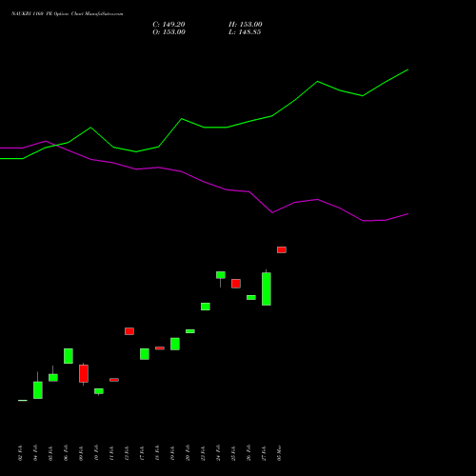Image resolution: width=476 pixels, height=476 pixels.
Task: Click the red candle for 09 Feb
Action: (x=84, y=373)
